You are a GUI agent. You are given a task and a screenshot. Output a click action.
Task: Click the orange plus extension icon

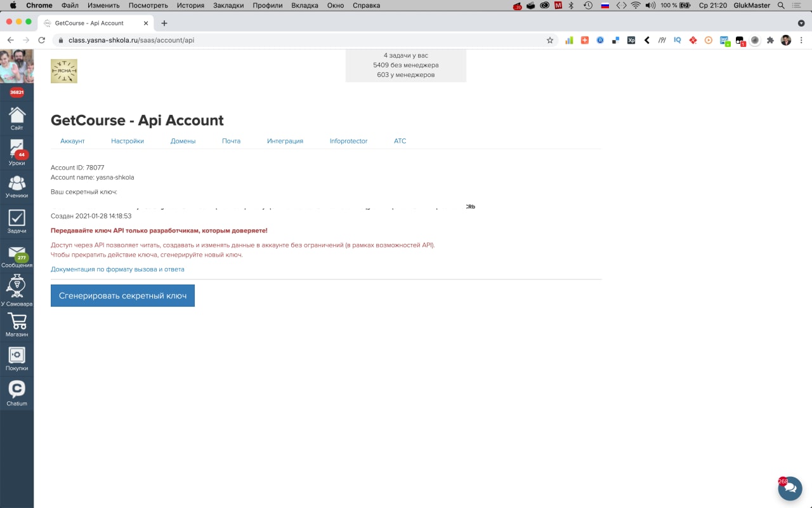[585, 40]
